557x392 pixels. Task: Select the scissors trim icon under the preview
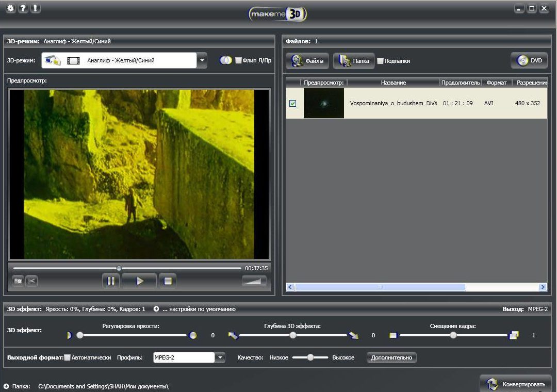(31, 281)
